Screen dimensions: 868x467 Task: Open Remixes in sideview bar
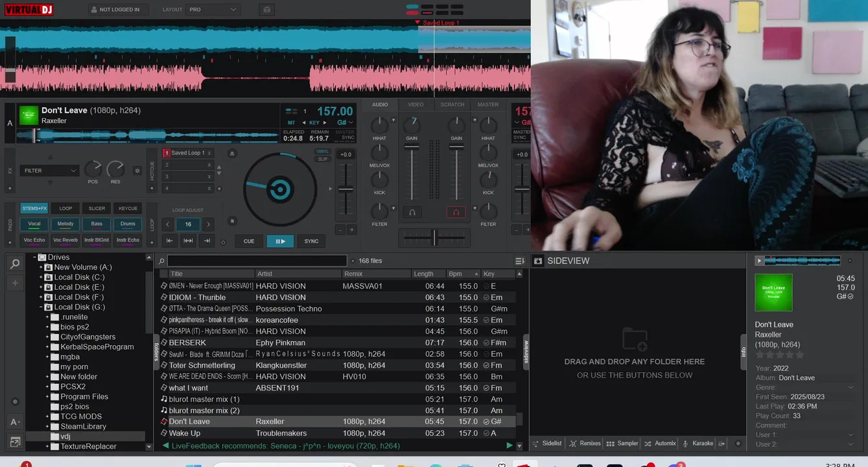tap(585, 443)
